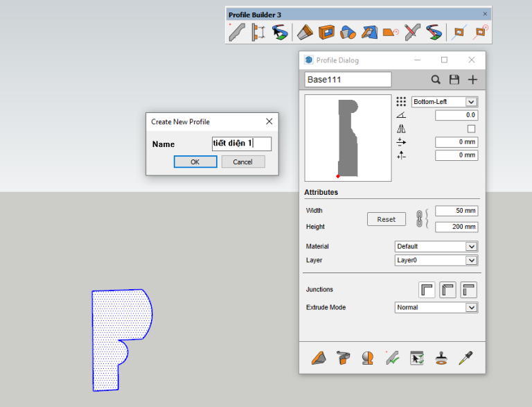
Task: Maximize the Profile Dialog window
Action: click(x=444, y=60)
